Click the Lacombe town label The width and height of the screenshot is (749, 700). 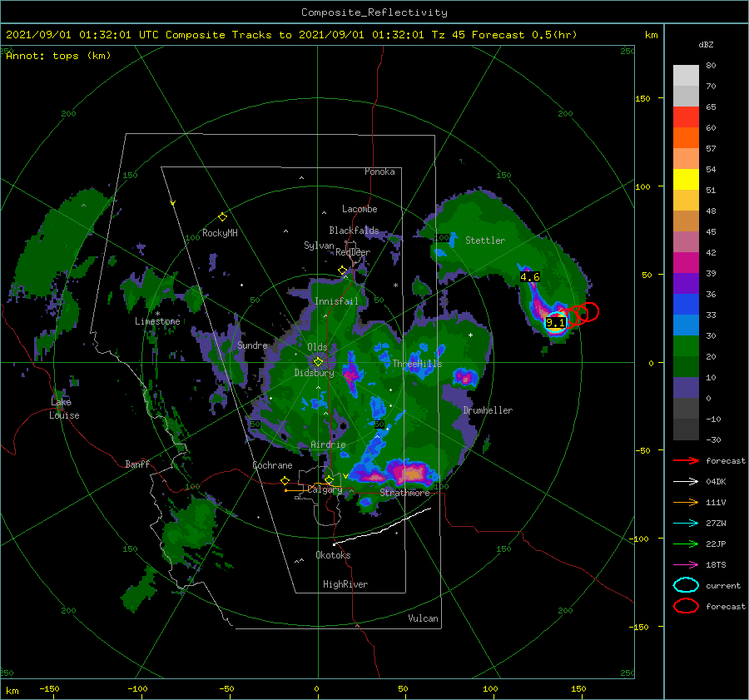click(x=360, y=209)
